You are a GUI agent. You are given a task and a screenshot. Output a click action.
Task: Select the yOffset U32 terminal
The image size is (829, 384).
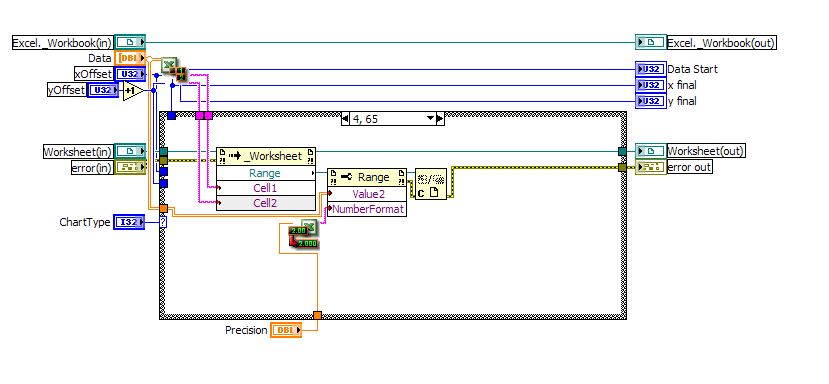103,90
